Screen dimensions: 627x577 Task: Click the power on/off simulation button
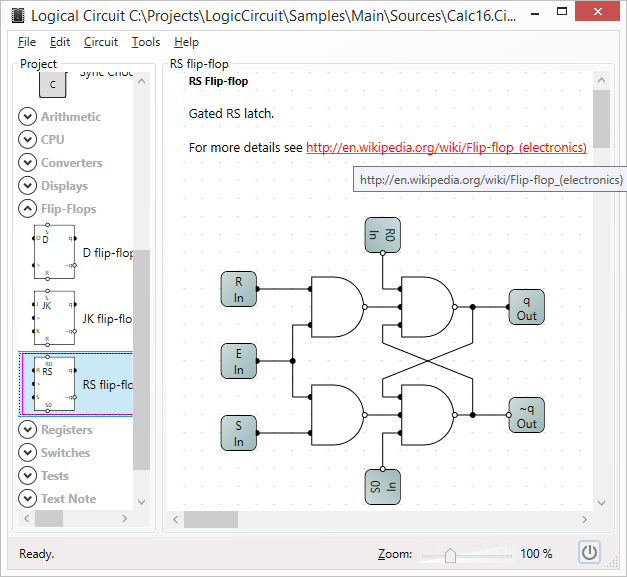click(589, 552)
